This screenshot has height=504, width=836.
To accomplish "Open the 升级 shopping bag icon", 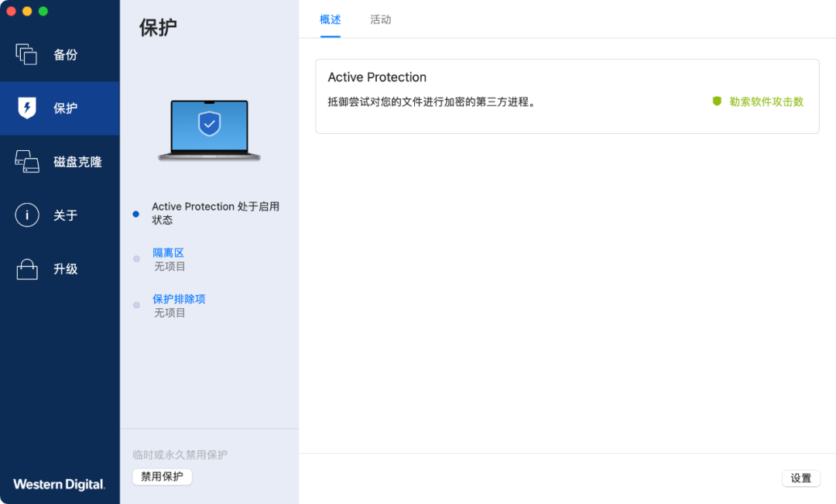I will coord(26,269).
